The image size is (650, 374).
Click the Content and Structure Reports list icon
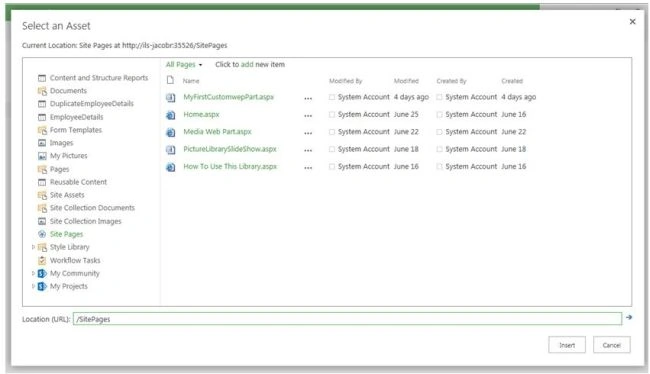click(42, 78)
